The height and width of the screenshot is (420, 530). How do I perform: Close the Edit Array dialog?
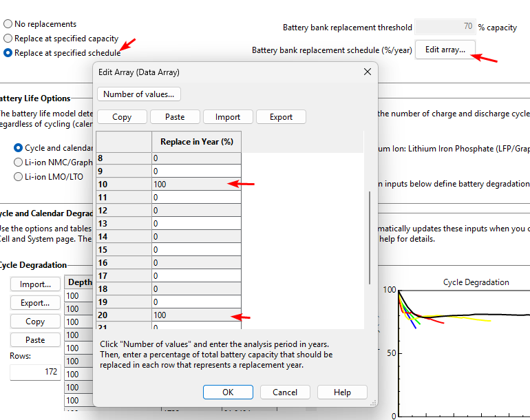pos(367,72)
